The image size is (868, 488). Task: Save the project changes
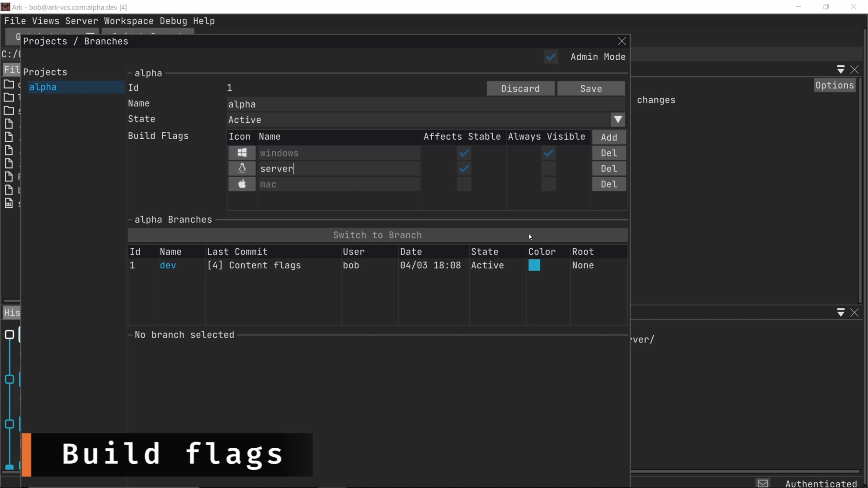[591, 89]
